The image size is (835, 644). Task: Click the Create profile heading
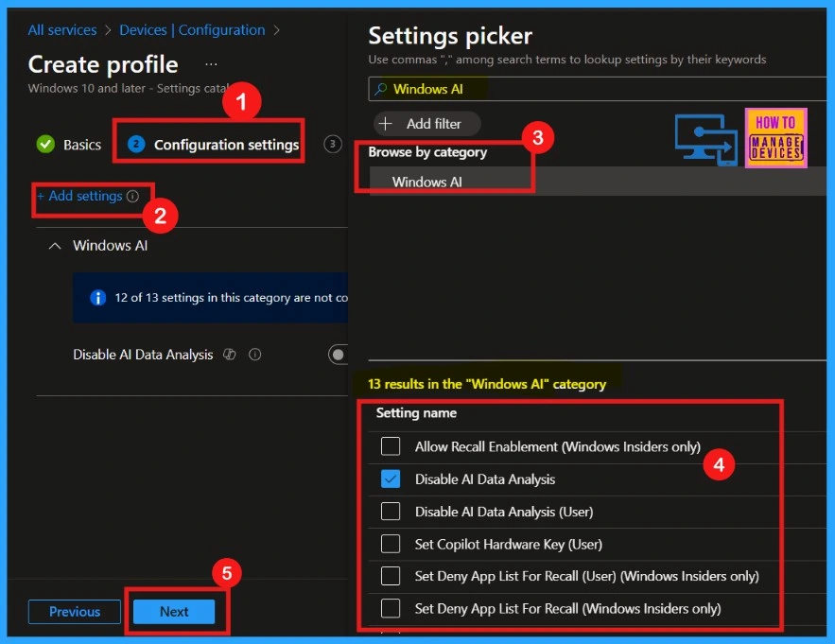103,64
